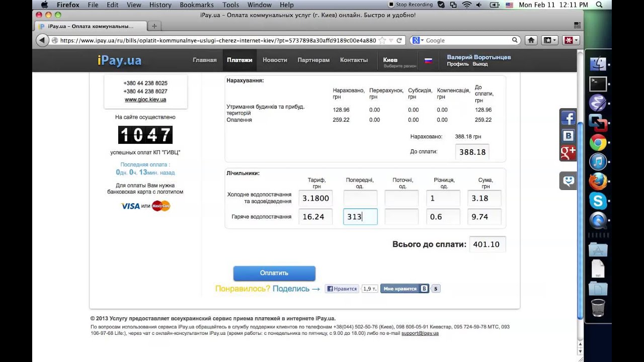Open the www.gioc.kiev.ua link
The image size is (644, 362).
(x=145, y=100)
